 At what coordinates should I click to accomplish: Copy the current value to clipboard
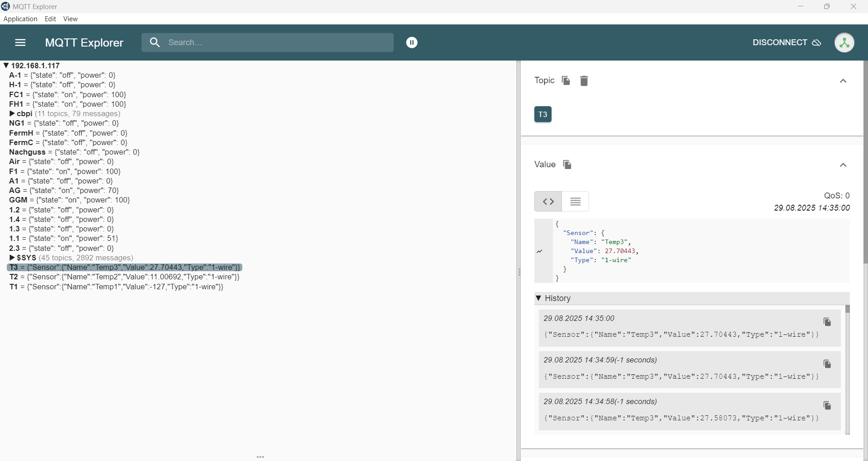[567, 165]
